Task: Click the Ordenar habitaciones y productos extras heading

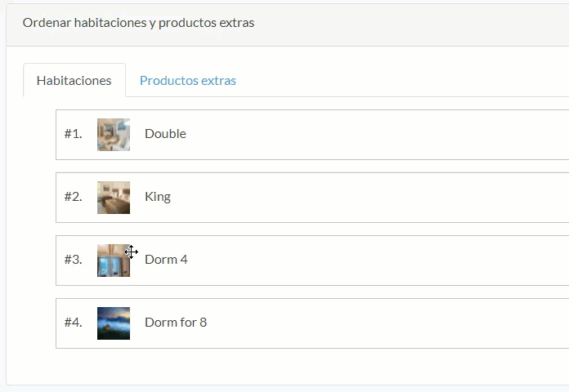Action: 138,23
